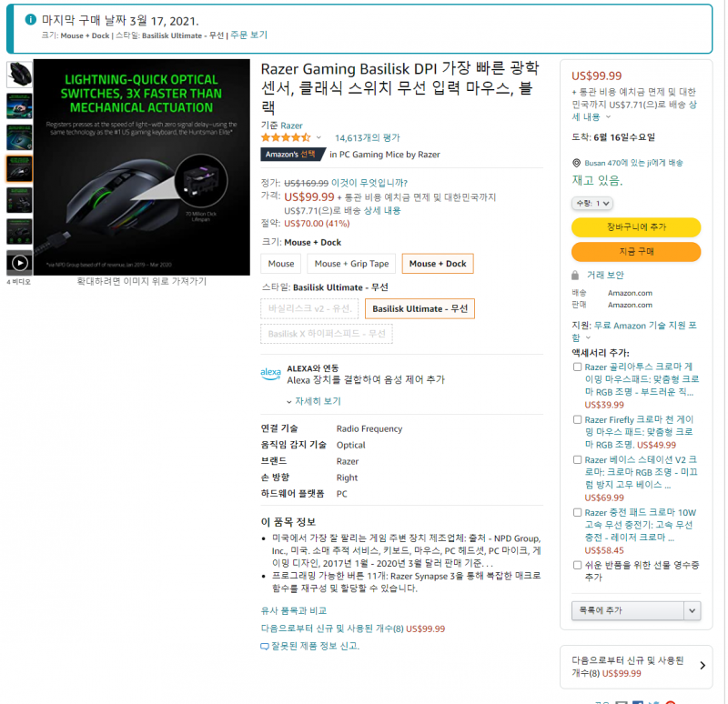Click 지금 구매 buy now button
This screenshot has height=704, width=728.
point(635,252)
